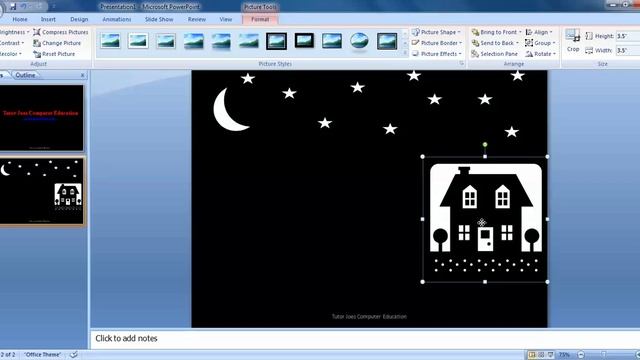Switch to the Home ribbon tab
This screenshot has height=360, width=640.
point(20,19)
